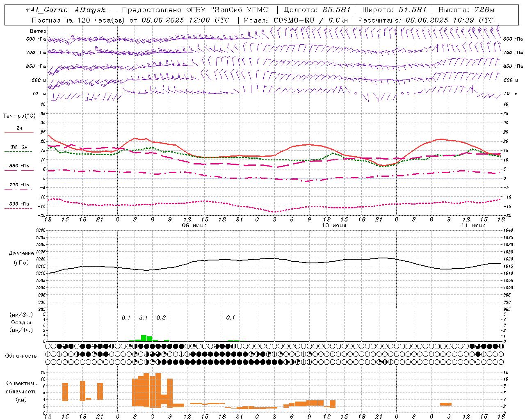Viewport: 525px width, 420px height.
Task: Click the elevation value 726м
Action: 484,10
